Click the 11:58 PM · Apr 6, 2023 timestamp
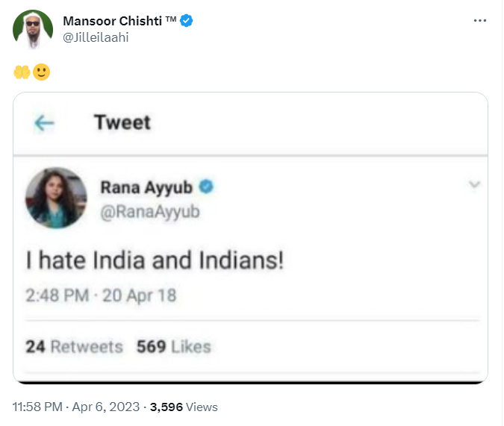504x426 pixels. coord(76,407)
